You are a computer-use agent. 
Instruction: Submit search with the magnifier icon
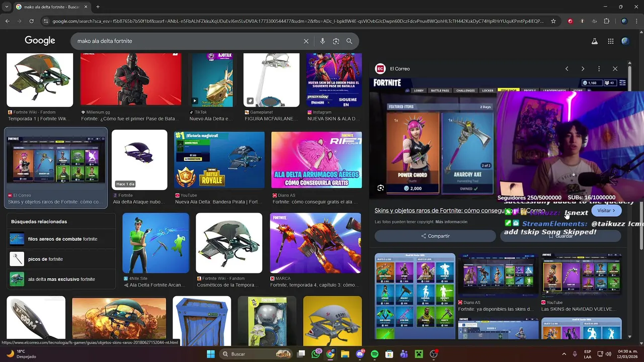click(349, 41)
